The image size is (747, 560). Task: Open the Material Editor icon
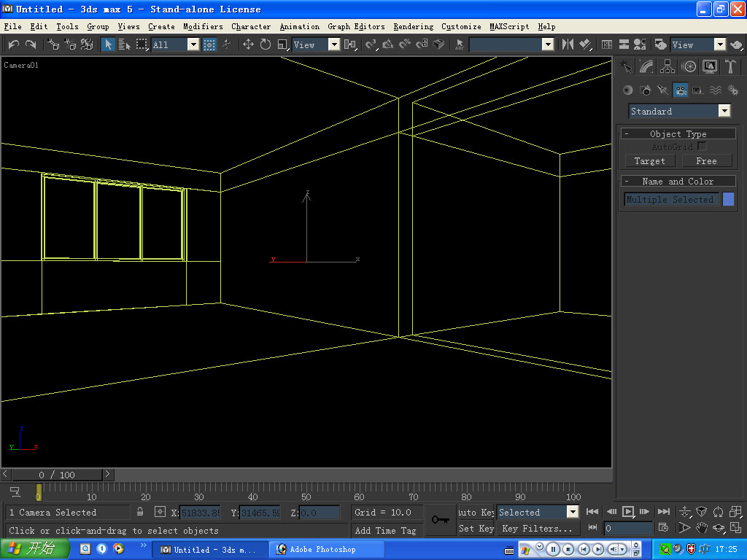pyautogui.click(x=640, y=44)
